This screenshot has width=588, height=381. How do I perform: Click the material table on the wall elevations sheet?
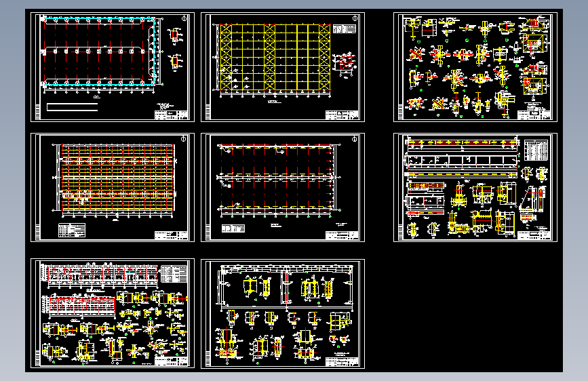coord(174,274)
